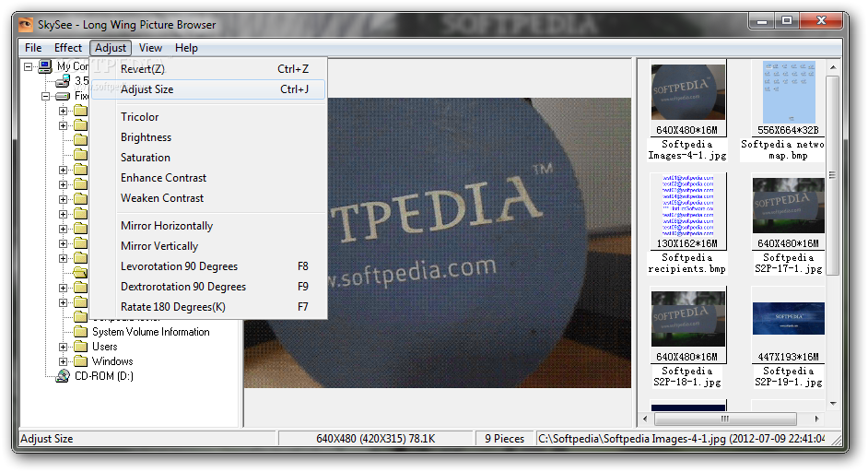Screen dimensions: 868x472
Task: Choose Enhance Contrast
Action: [209, 178]
